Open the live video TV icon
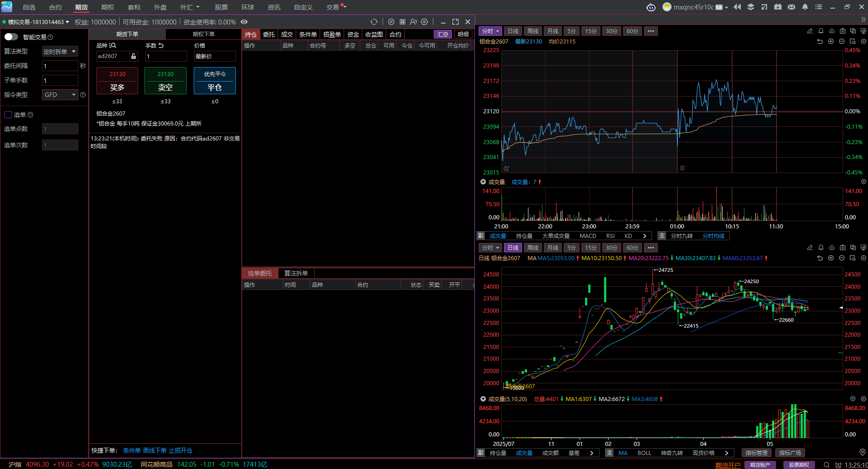Viewport: 868px width, 469px height. pyautogui.click(x=778, y=7)
